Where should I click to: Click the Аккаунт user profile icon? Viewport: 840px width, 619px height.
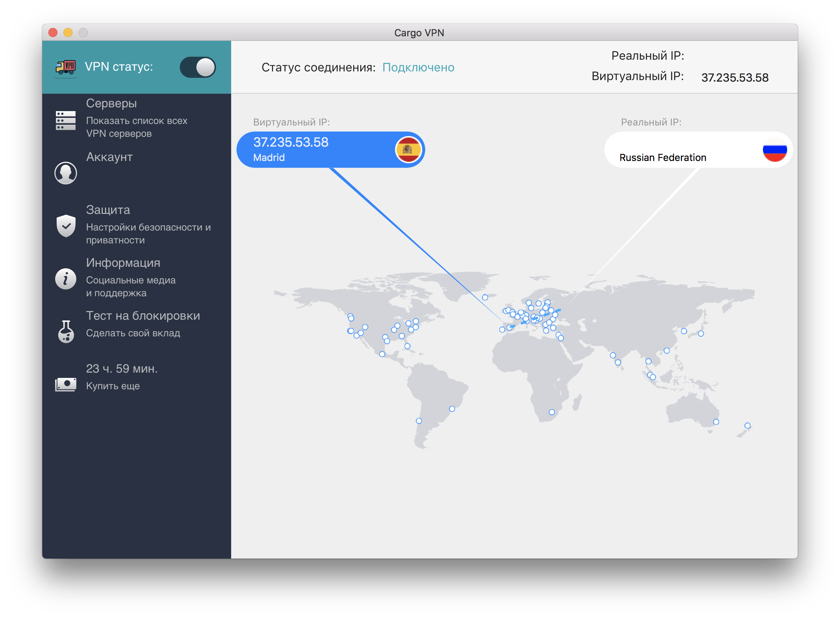[66, 173]
